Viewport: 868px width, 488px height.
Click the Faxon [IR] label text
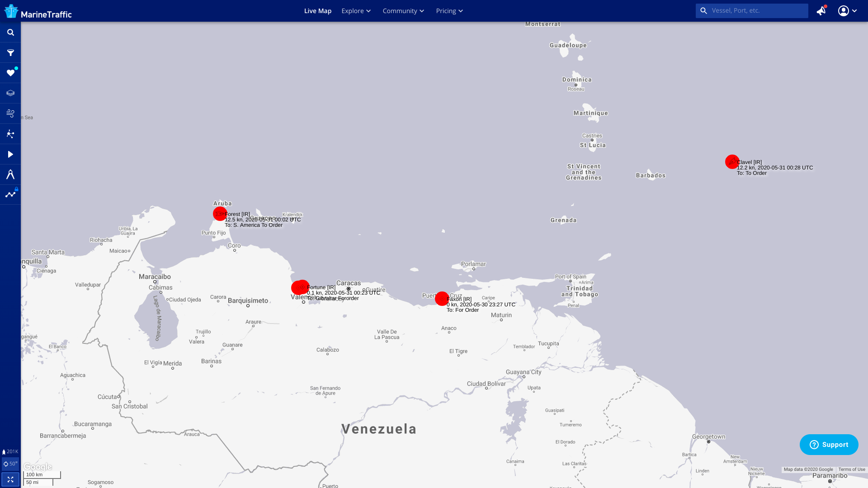459,299
